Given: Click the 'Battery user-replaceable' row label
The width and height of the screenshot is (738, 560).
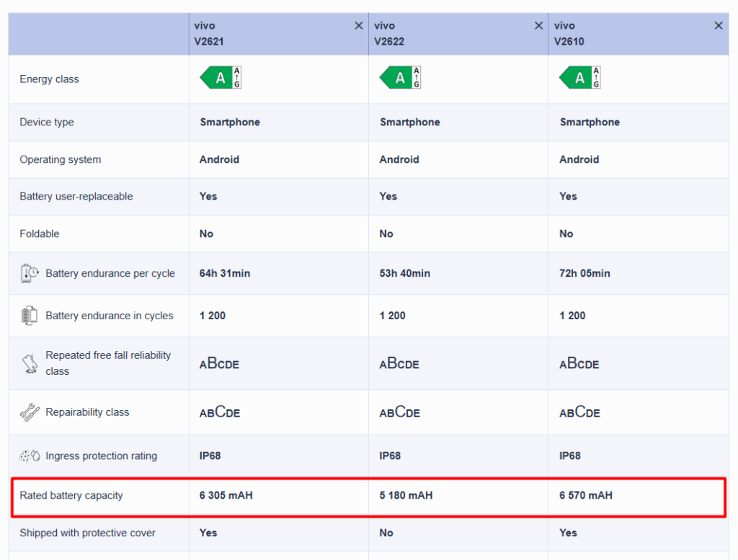Looking at the screenshot, I should click(x=76, y=196).
